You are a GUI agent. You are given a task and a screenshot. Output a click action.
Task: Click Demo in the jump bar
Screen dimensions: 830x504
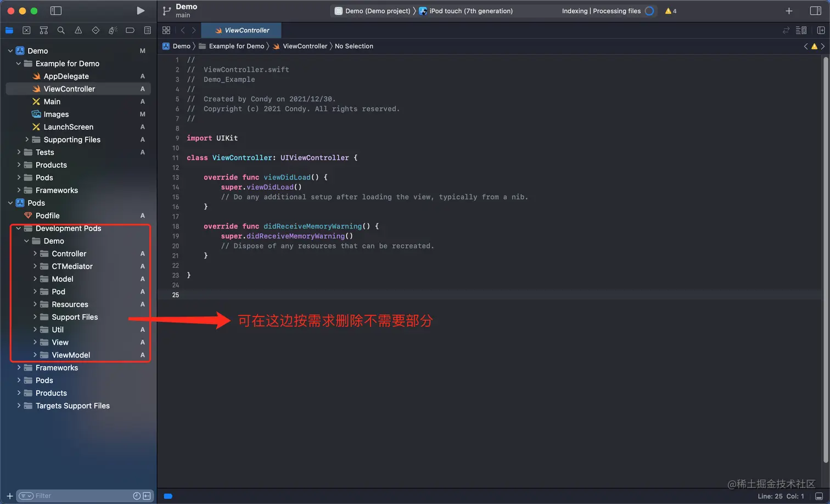click(177, 46)
